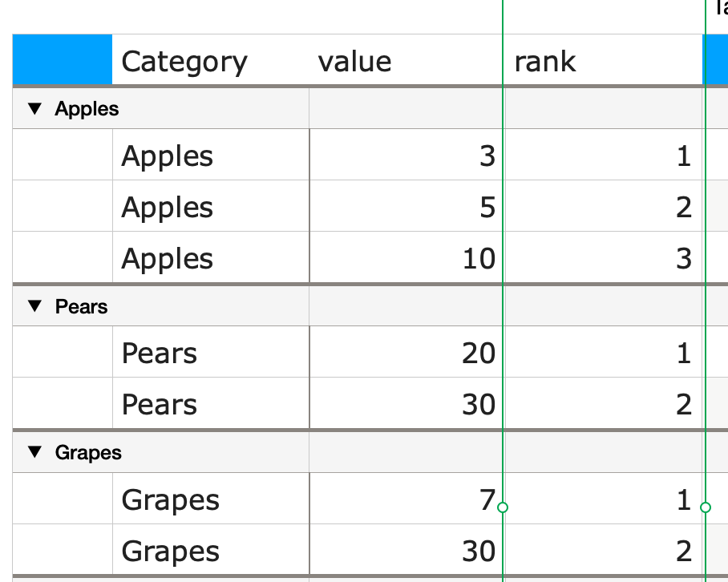Collapse the Pears category group

click(34, 306)
